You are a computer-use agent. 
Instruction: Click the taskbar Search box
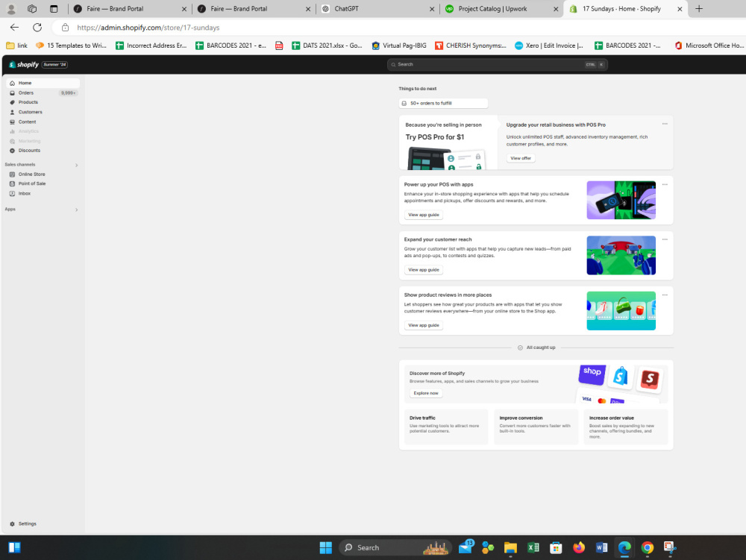pyautogui.click(x=395, y=547)
